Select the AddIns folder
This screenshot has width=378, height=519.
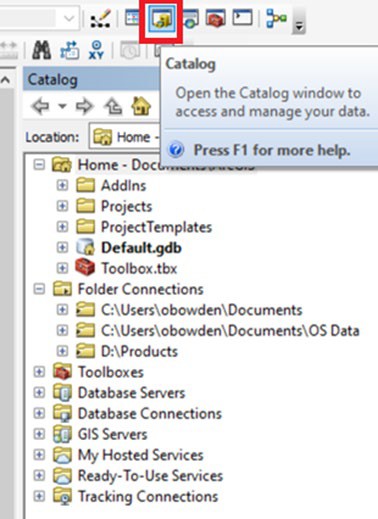[123, 186]
